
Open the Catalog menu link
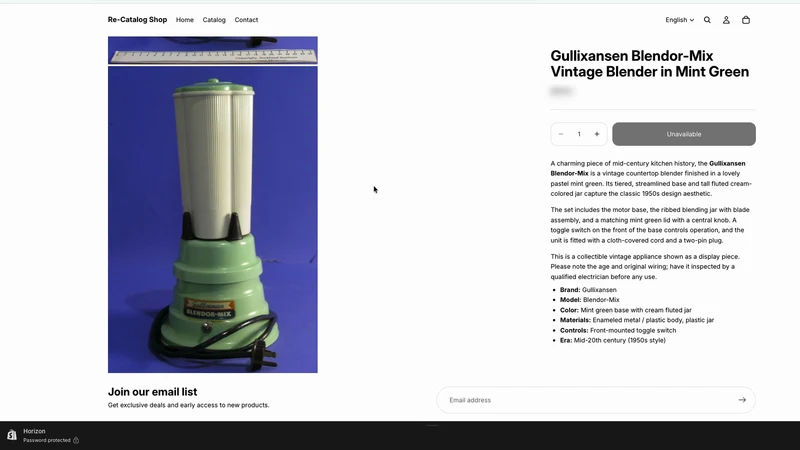(x=214, y=20)
